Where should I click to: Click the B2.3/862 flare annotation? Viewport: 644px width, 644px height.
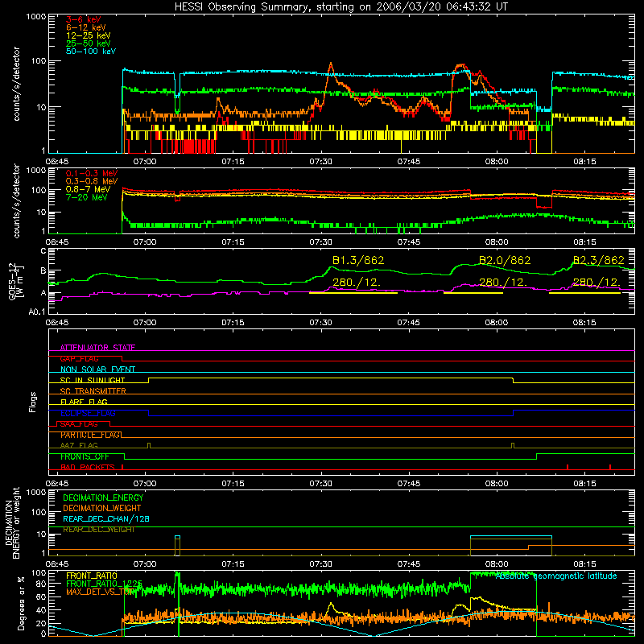598,260
